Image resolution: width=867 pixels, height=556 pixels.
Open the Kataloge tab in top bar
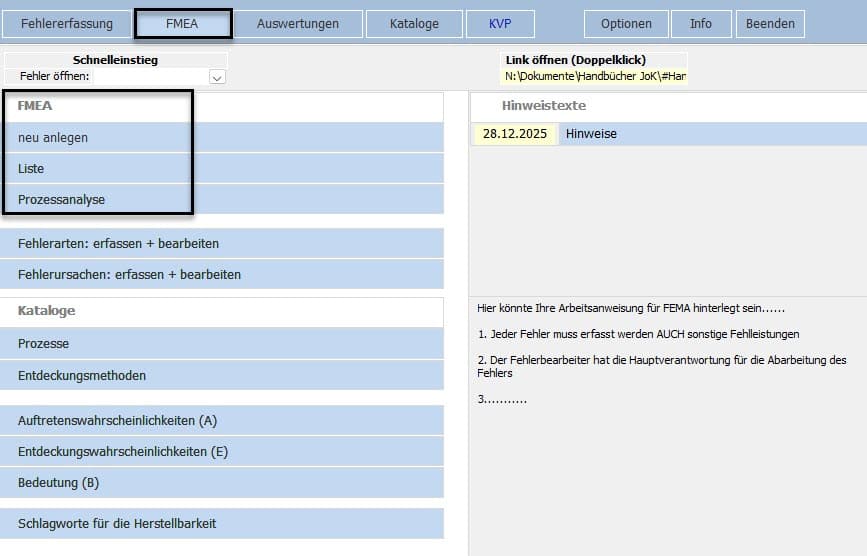point(414,24)
